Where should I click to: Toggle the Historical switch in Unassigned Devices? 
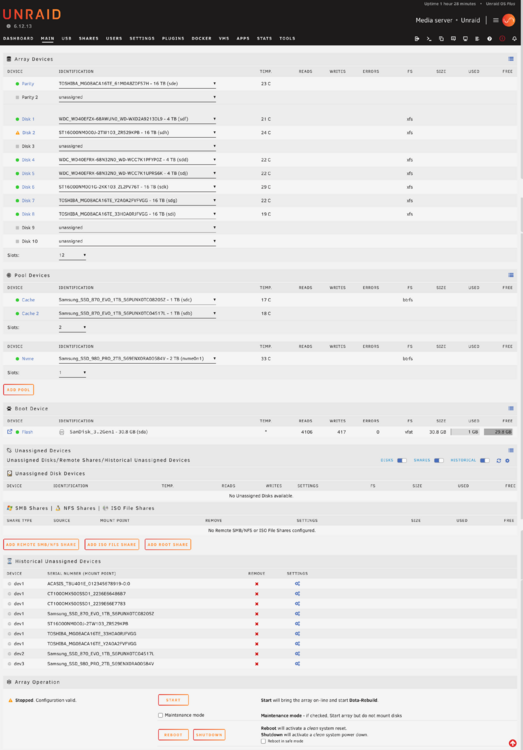(x=485, y=461)
